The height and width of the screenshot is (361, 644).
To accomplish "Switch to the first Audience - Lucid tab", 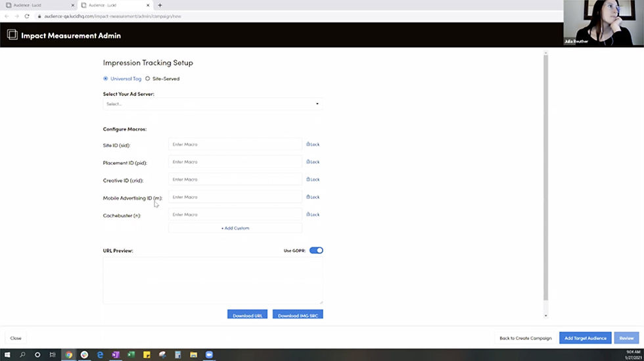I will 39,5.
